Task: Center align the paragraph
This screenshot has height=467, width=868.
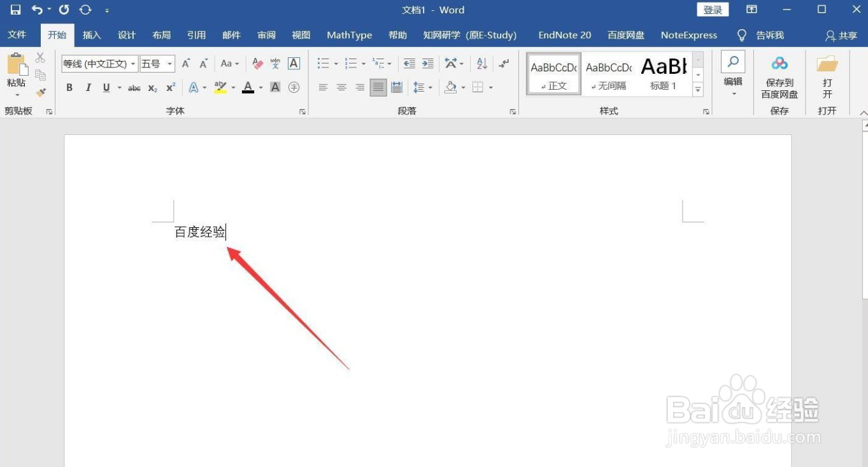Action: pos(341,87)
